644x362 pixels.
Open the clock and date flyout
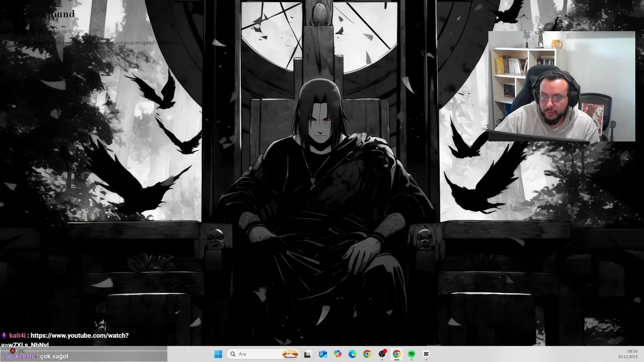[x=628, y=354]
